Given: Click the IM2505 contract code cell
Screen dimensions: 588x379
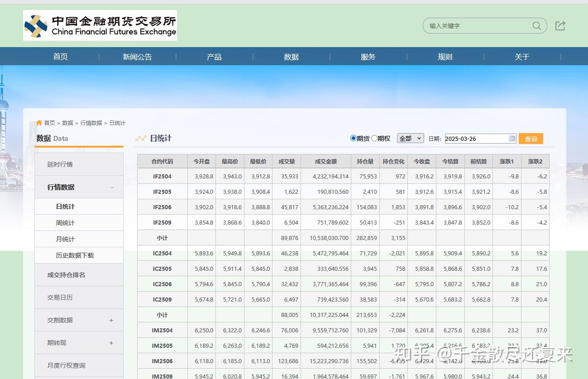Looking at the screenshot, I should [x=162, y=346].
